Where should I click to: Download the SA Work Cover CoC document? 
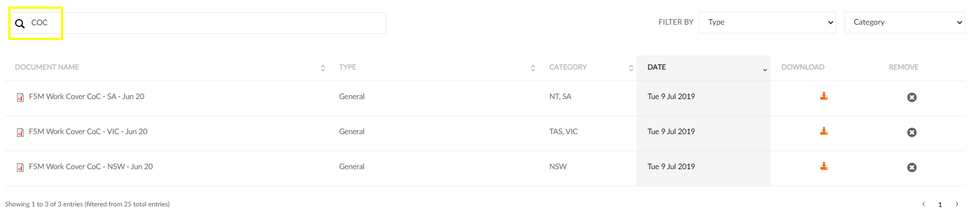(x=824, y=96)
